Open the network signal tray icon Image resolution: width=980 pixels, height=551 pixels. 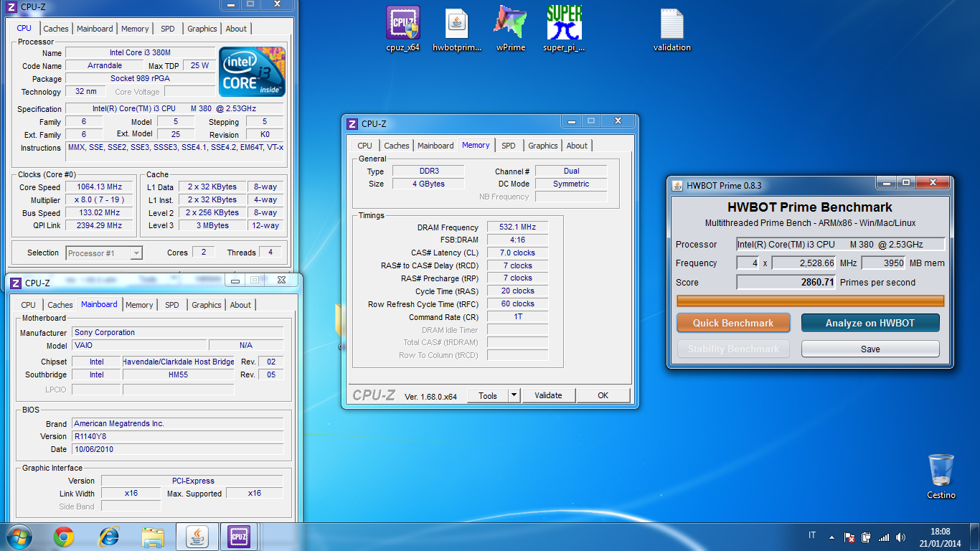click(x=883, y=537)
